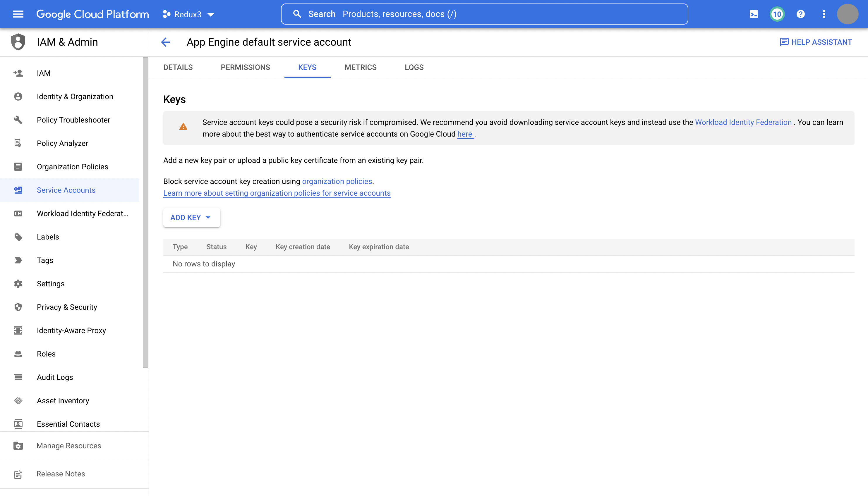Click the IAM icon in sidebar
Viewport: 868px width, 496px height.
[x=18, y=73]
